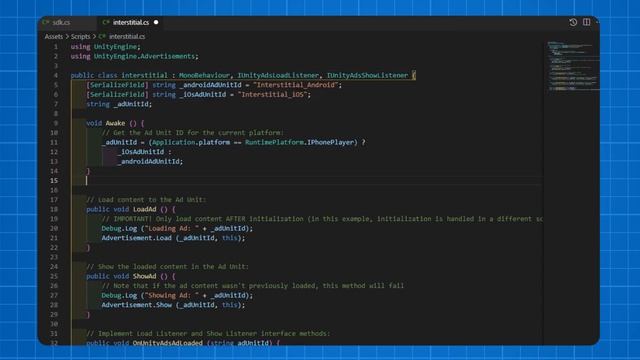Click the "Interstitial_Android" string literal
The height and width of the screenshot is (360, 640).
[x=296, y=85]
